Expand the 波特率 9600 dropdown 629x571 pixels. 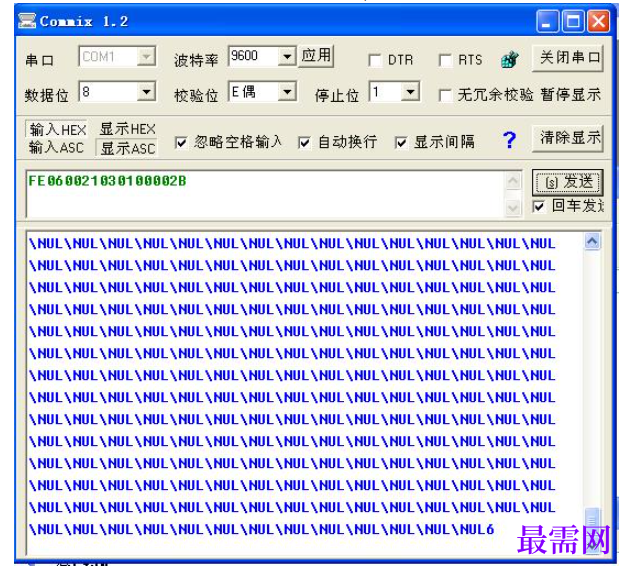coord(287,56)
